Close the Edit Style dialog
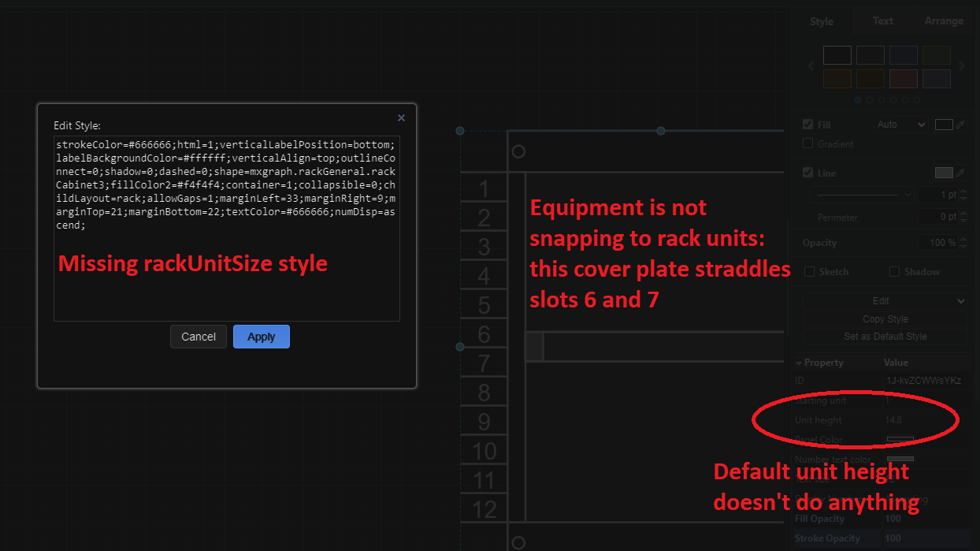The height and width of the screenshot is (551, 980). tap(401, 117)
